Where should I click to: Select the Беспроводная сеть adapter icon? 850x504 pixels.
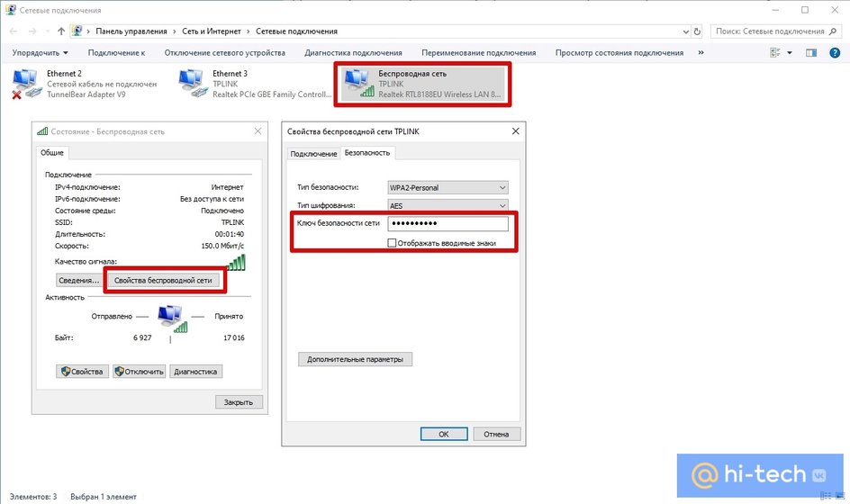click(359, 84)
